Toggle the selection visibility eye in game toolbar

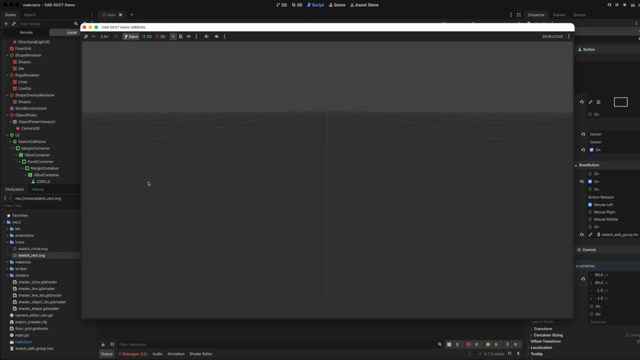[189, 37]
